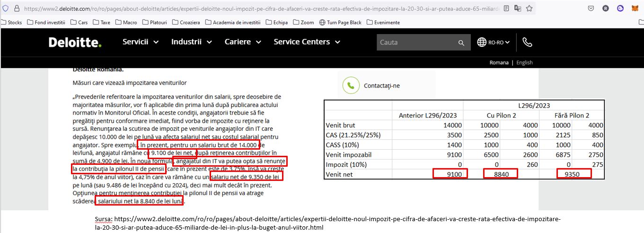This screenshot has height=233, width=644.
Task: Expand the Service Centers menu
Action: pyautogui.click(x=307, y=42)
